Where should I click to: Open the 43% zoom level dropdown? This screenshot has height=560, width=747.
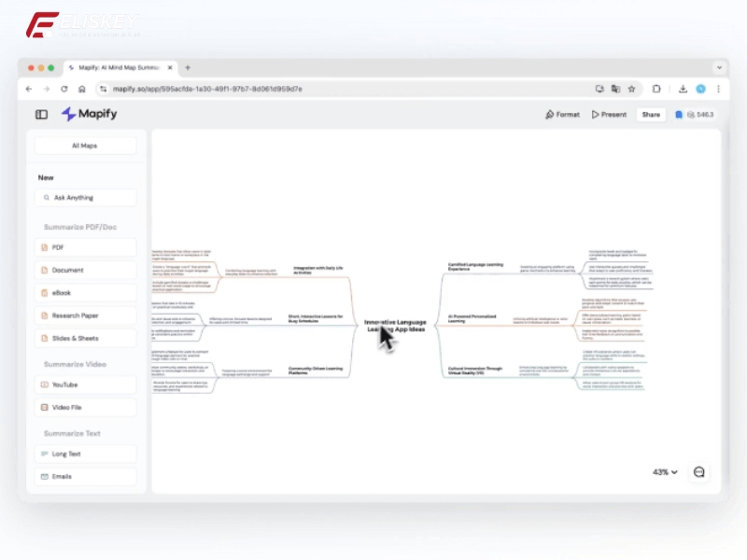click(665, 472)
